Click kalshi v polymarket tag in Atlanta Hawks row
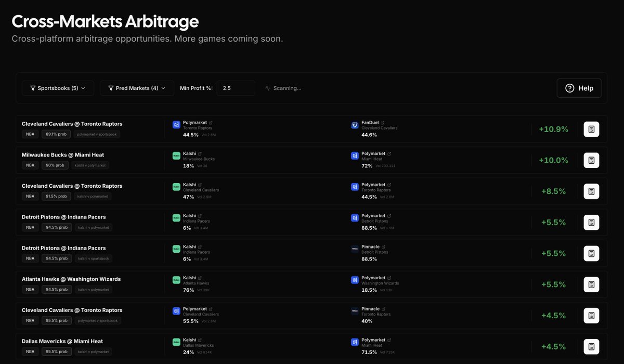This screenshot has height=364, width=624. pyautogui.click(x=93, y=290)
